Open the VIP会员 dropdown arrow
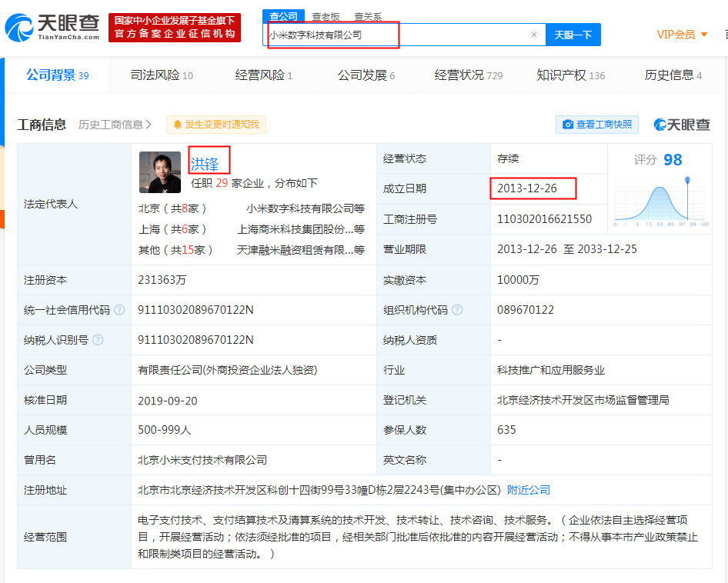 (704, 35)
